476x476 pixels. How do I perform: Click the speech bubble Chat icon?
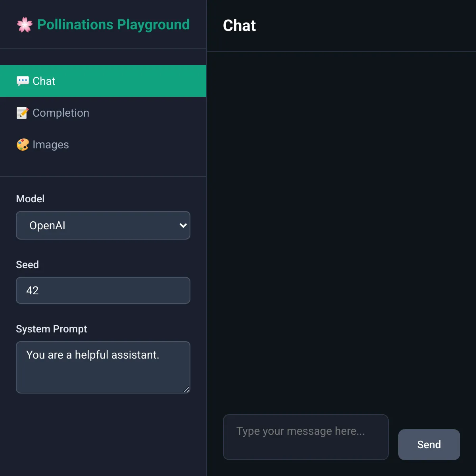[x=23, y=81]
